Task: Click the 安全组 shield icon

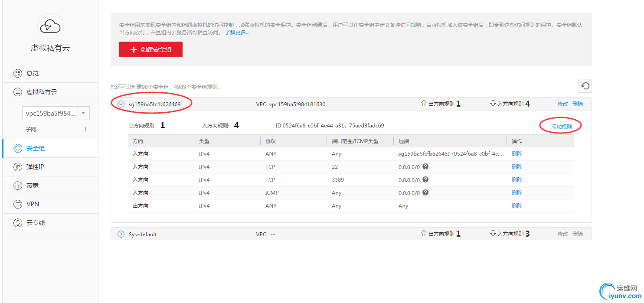Action: coord(18,148)
